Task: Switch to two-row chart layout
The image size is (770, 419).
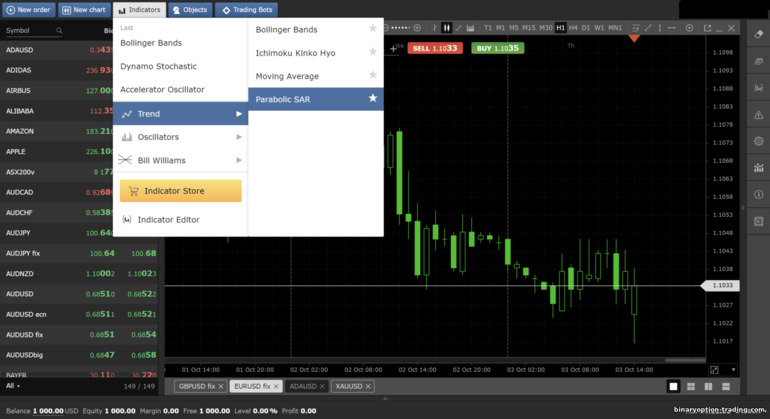Action: pos(726,387)
